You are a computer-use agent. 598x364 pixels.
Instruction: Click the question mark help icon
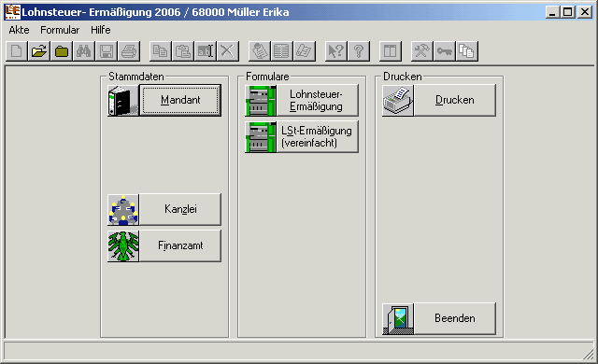point(359,51)
